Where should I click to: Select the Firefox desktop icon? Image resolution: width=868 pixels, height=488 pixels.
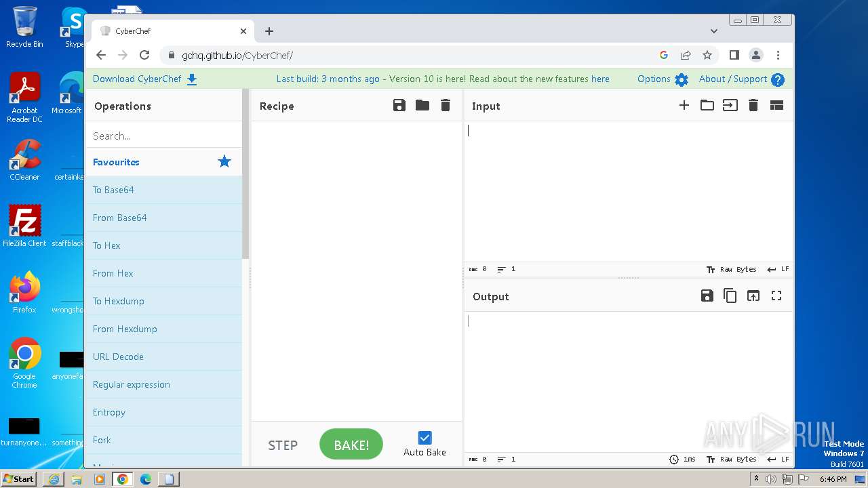(24, 292)
